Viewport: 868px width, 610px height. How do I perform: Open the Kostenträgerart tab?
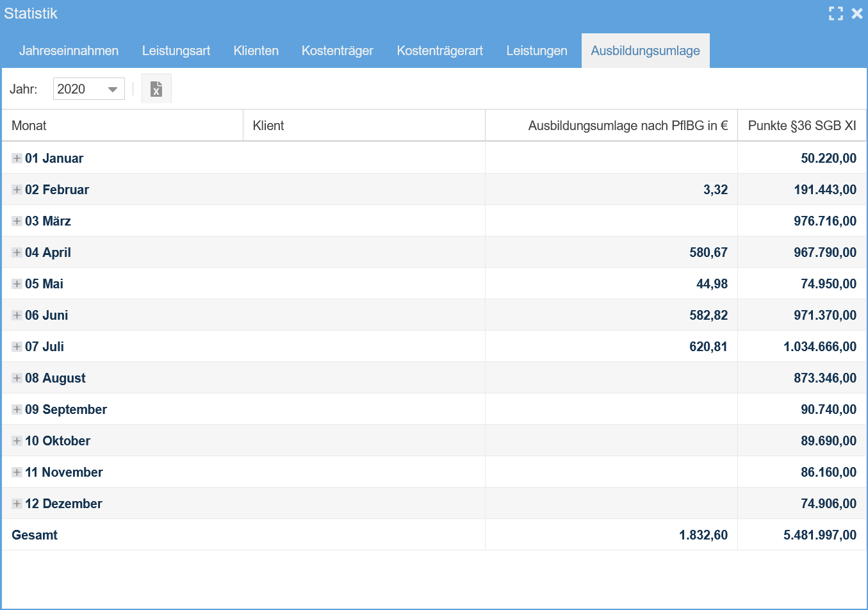440,50
